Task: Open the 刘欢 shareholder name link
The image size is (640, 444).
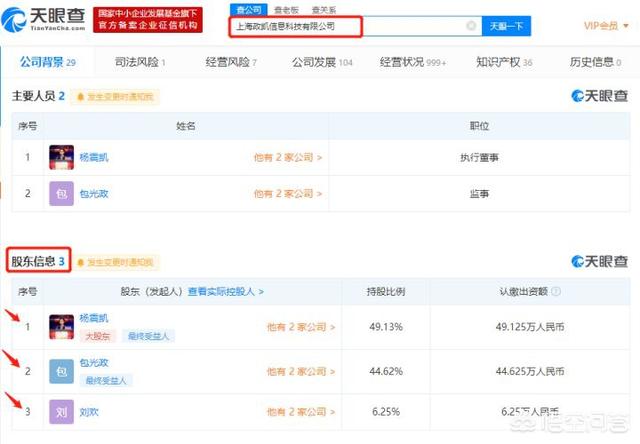Action: (89, 412)
